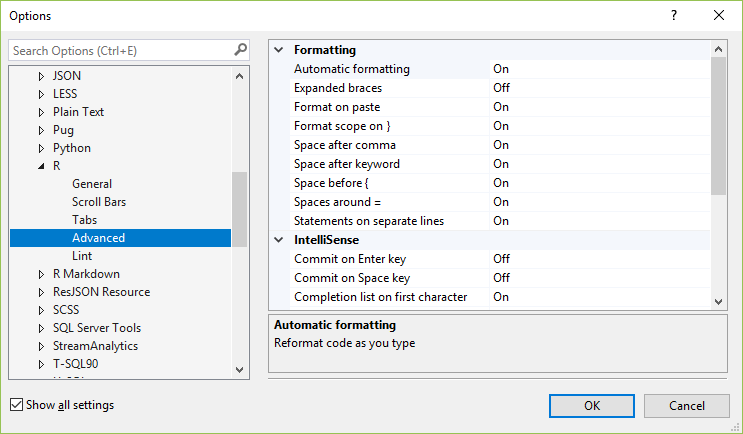Toggle the Show all settings checkbox
The image size is (743, 434).
tap(16, 405)
